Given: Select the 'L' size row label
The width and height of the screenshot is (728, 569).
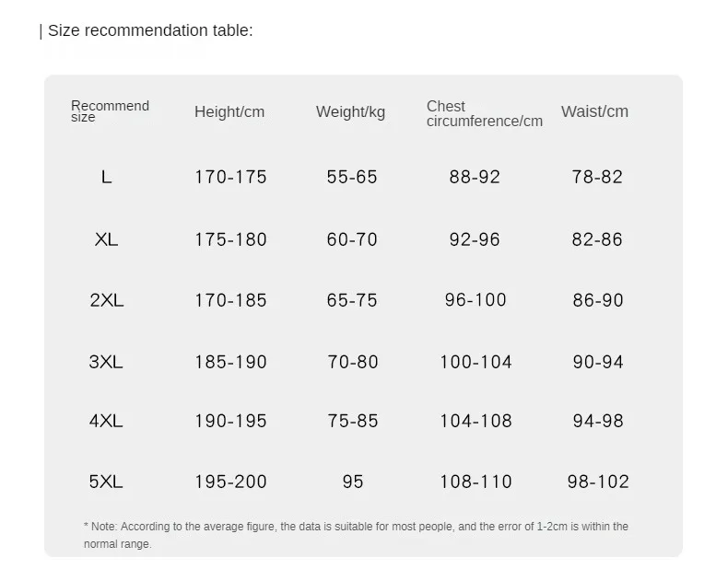Looking at the screenshot, I should click(107, 177).
